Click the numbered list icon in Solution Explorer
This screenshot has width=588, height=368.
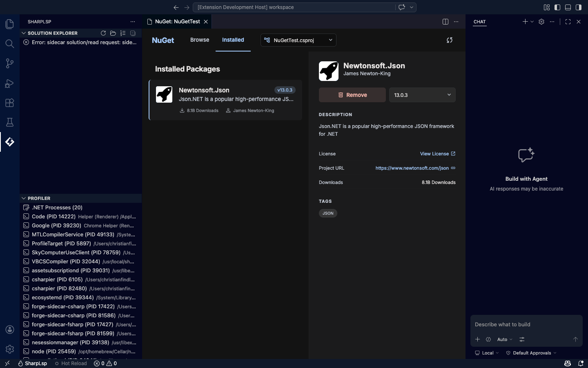click(123, 33)
